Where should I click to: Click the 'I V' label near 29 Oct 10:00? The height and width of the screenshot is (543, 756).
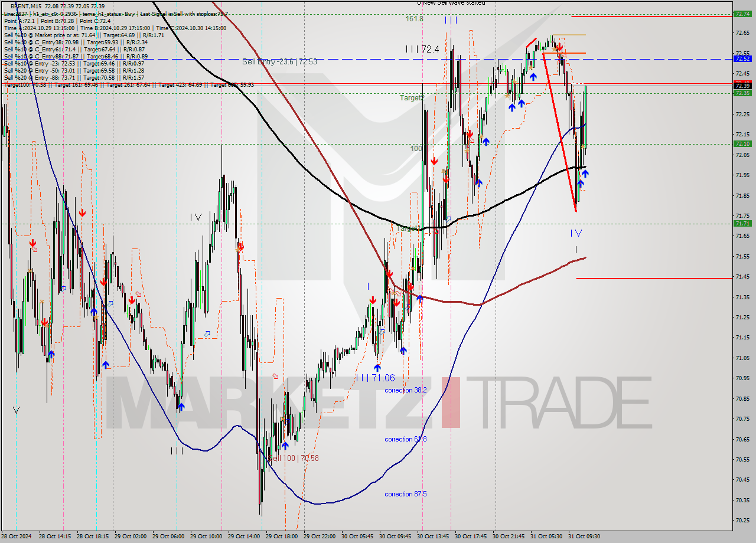point(195,217)
